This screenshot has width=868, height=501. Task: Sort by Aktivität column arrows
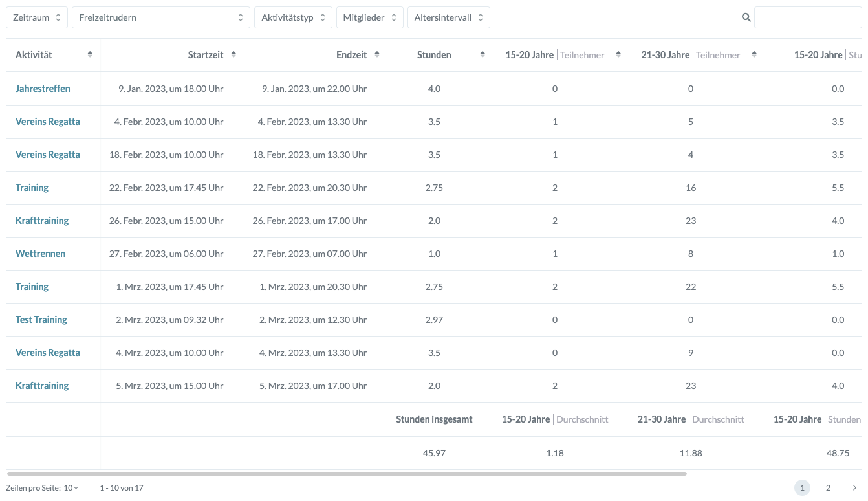[90, 55]
